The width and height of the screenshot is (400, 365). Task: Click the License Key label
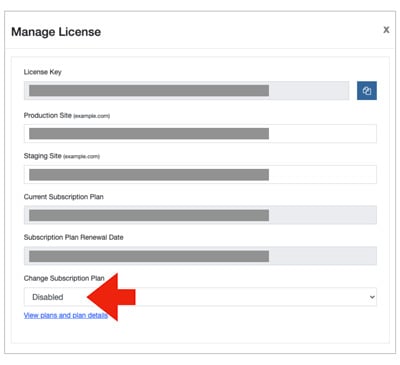[x=43, y=72]
